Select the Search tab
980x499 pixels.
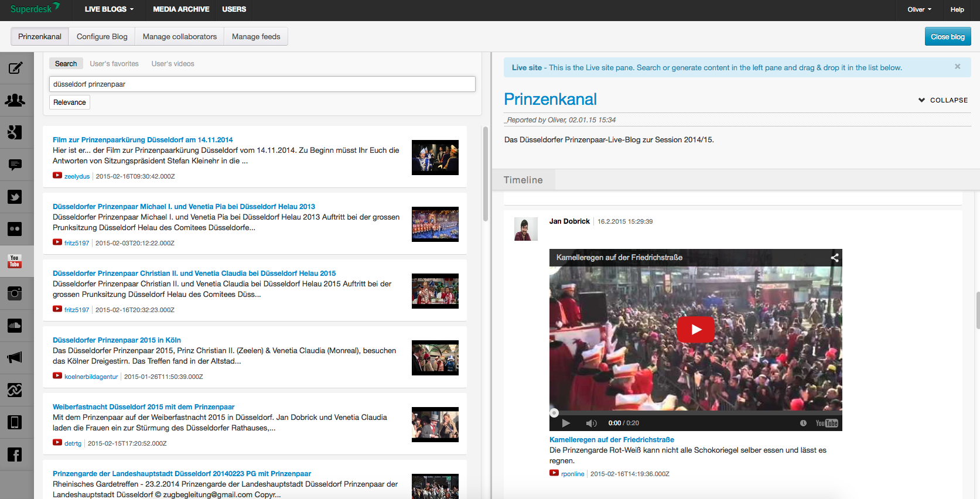point(66,64)
